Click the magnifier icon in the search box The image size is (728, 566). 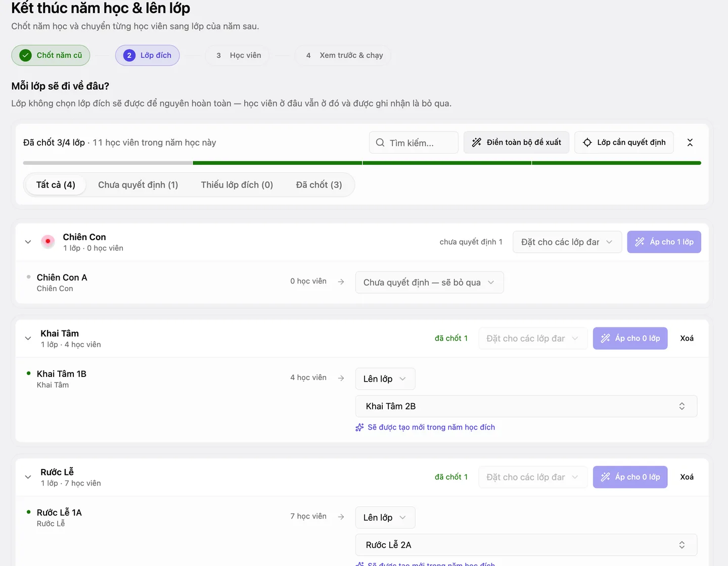380,143
